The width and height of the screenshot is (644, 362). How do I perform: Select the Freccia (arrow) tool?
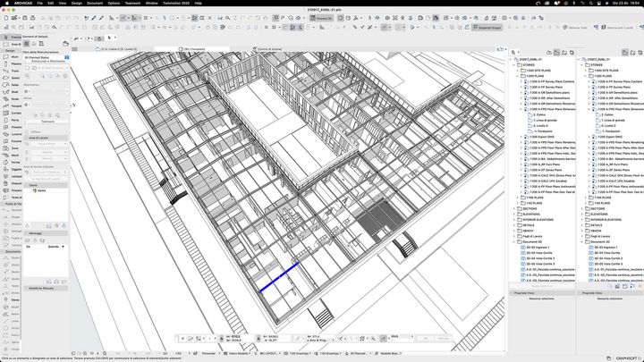tap(12, 37)
